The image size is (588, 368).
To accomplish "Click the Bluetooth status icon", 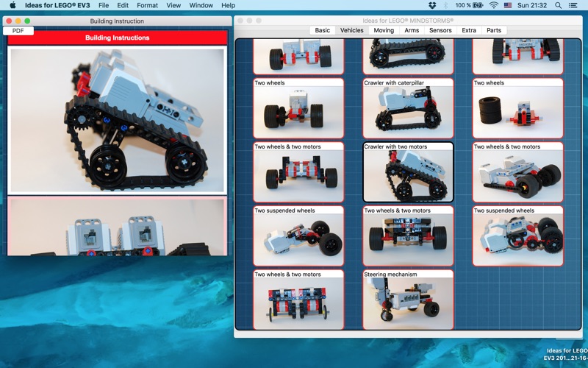I will click(445, 5).
